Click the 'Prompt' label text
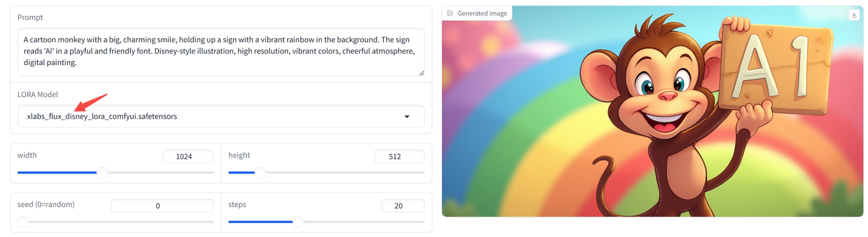Viewport: 868px width, 237px height. pyautogui.click(x=30, y=17)
